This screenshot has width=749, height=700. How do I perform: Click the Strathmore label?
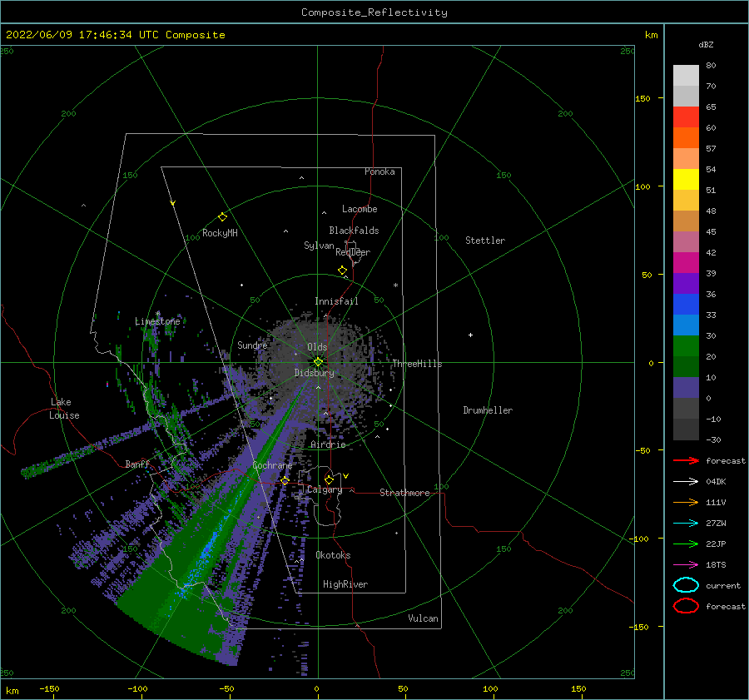pos(404,493)
